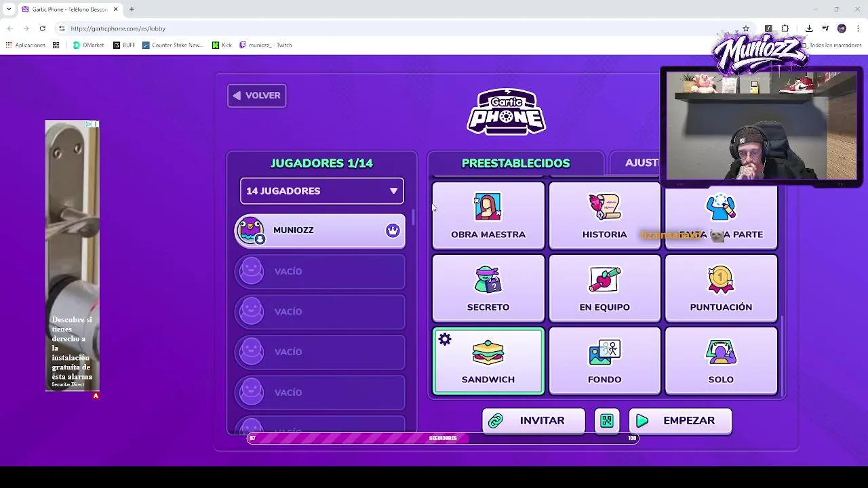Viewport: 868px width, 488px height.
Task: Choose the Historia game mode
Action: coord(604,215)
